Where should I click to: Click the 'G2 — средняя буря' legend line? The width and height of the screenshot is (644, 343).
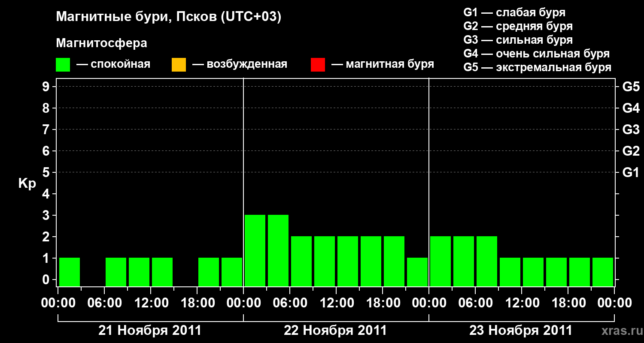(x=518, y=26)
